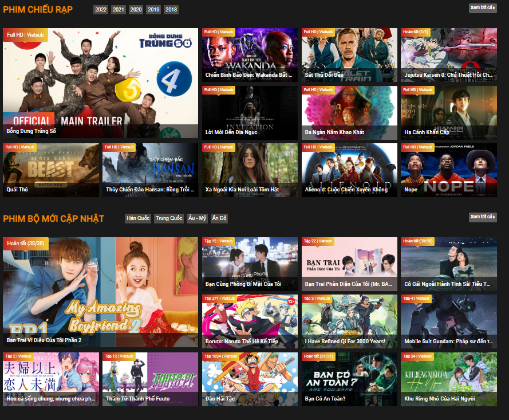
Task: Open Boruto: Naruto Thế Hệ Kế Tiếp
Action: pyautogui.click(x=250, y=321)
